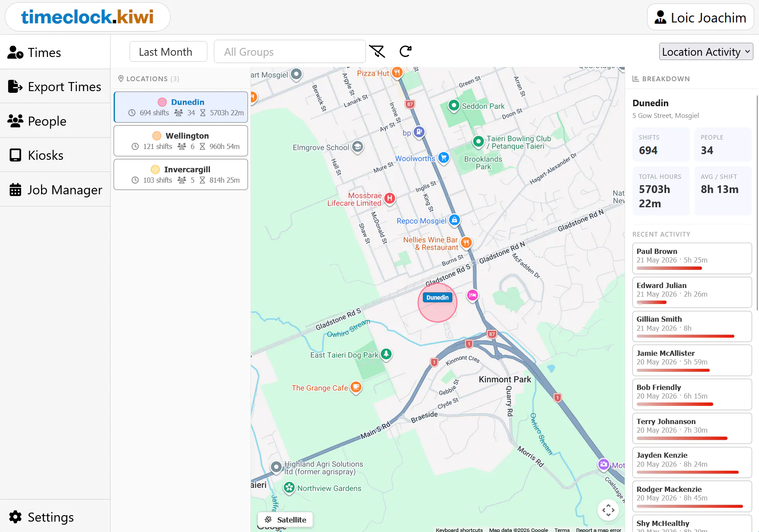The width and height of the screenshot is (759, 532).
Task: Click the Avg / Shift 8h 13m tile
Action: click(723, 191)
